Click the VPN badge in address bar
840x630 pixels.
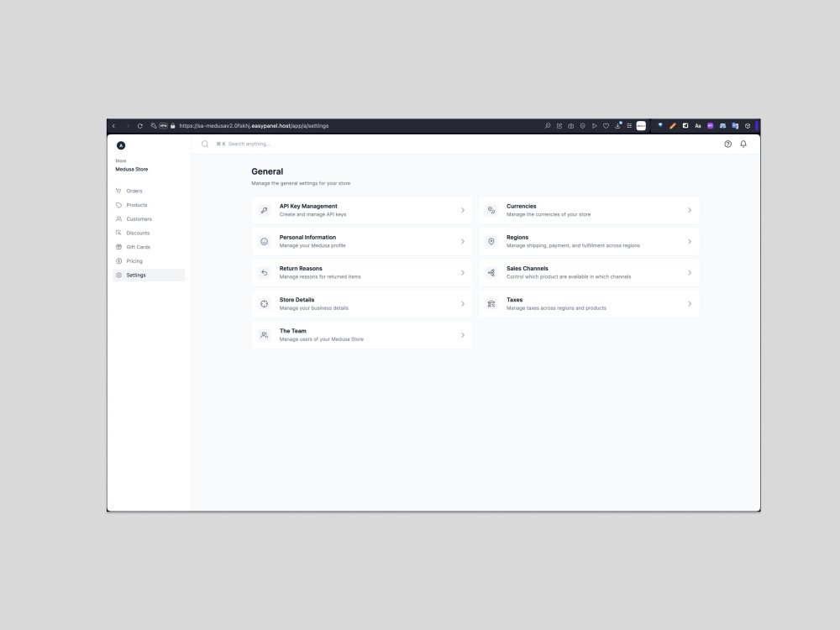point(163,126)
